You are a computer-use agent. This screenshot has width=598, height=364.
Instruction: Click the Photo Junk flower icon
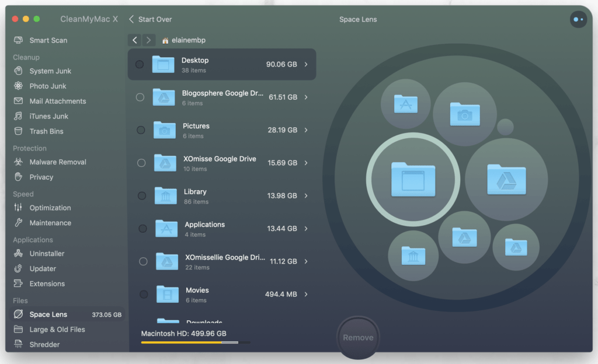tap(18, 86)
